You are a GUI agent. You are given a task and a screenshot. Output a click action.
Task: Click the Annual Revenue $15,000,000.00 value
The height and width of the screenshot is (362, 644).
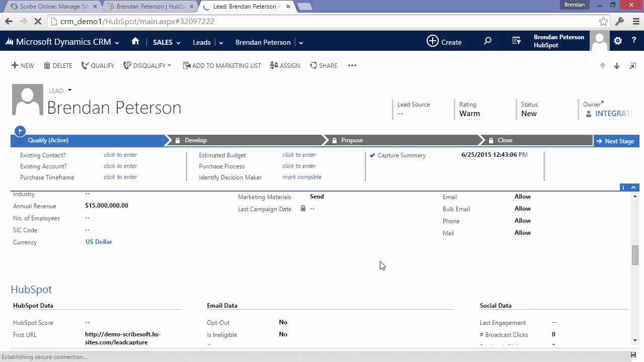[x=107, y=206]
